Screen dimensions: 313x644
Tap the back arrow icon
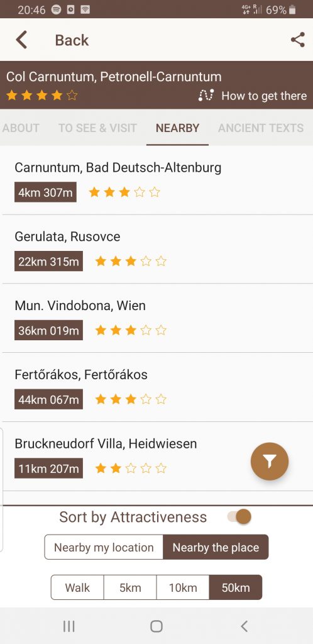21,40
